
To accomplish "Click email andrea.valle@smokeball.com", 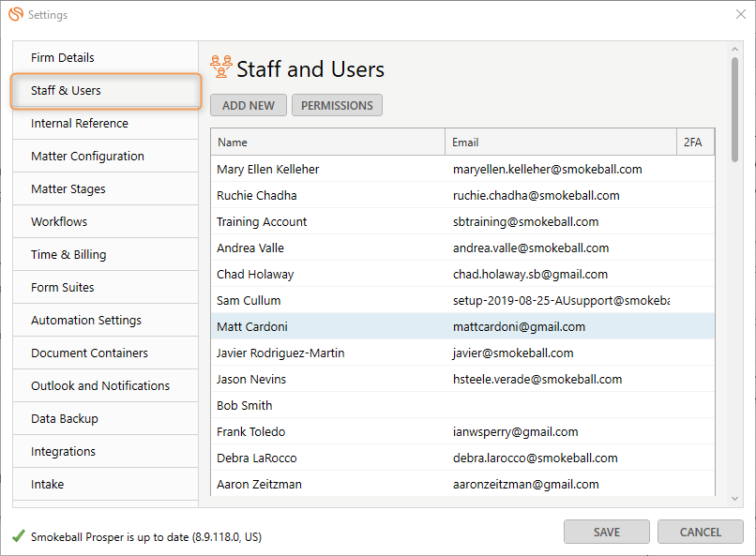I will [x=531, y=248].
